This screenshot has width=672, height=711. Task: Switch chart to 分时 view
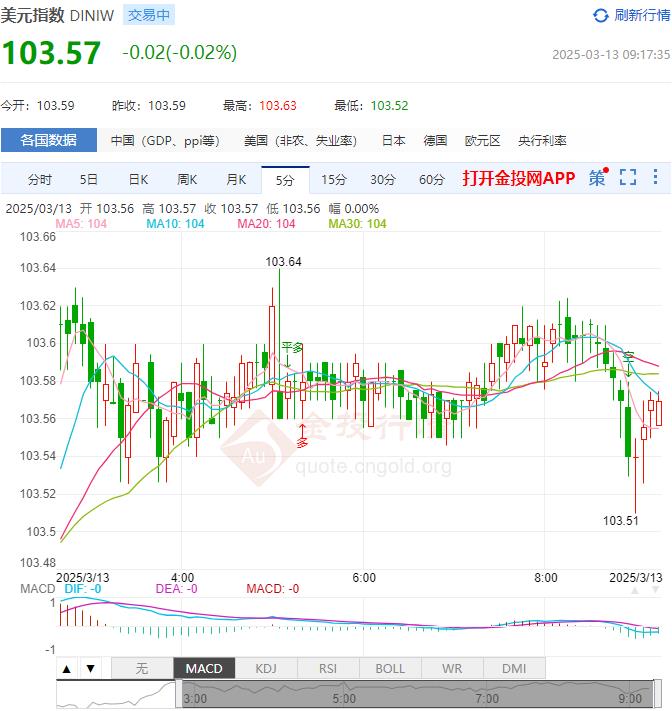[x=39, y=180]
